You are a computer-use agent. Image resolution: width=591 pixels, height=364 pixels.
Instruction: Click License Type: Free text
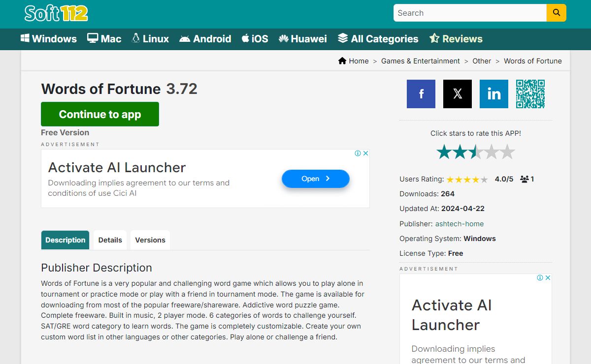pyautogui.click(x=431, y=253)
